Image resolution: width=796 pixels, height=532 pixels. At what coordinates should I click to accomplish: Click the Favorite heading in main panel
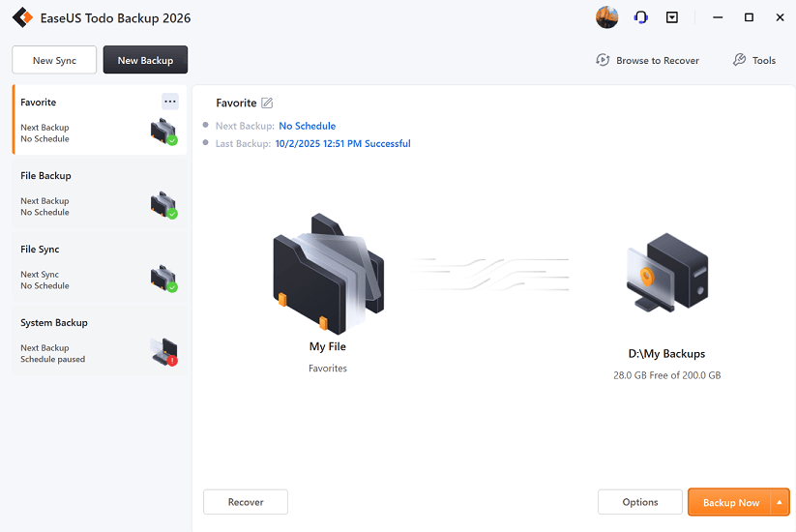(x=236, y=103)
